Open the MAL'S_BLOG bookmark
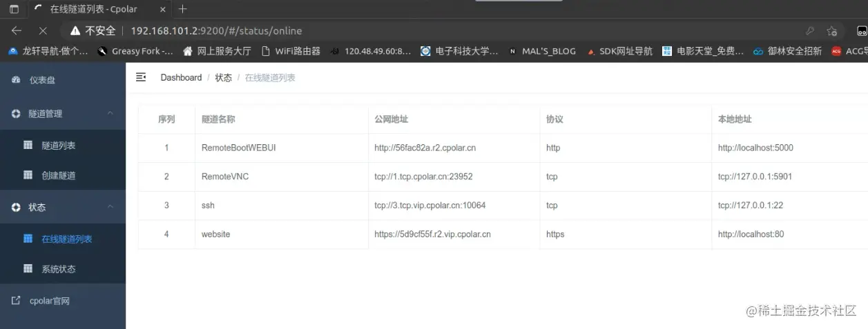This screenshot has height=329, width=868. coord(542,51)
